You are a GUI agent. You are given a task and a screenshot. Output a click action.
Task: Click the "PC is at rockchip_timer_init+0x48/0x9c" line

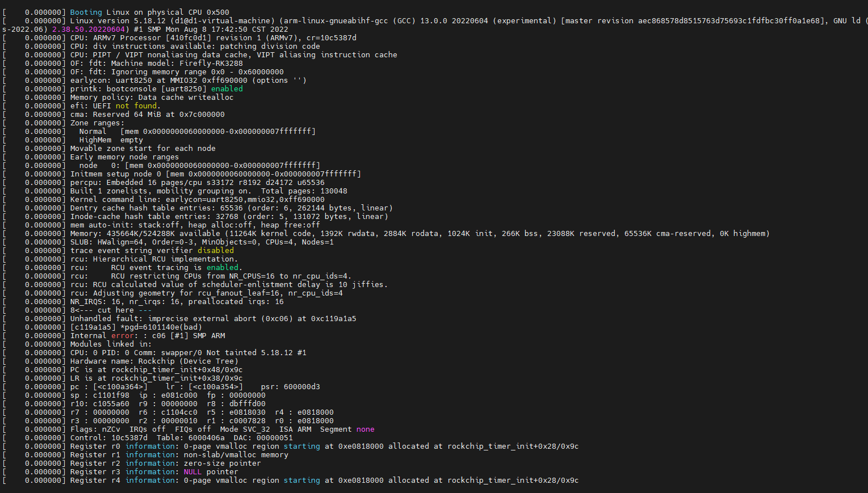(157, 369)
